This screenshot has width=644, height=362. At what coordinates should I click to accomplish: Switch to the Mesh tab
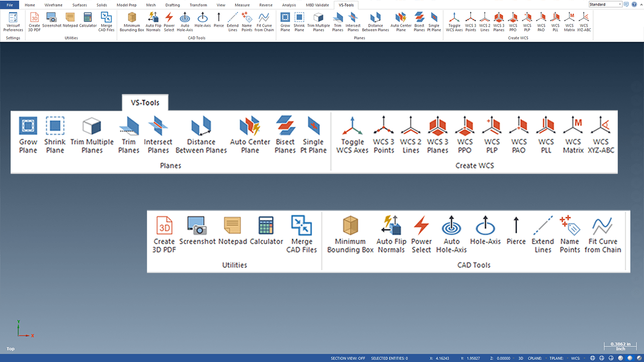[x=151, y=5]
